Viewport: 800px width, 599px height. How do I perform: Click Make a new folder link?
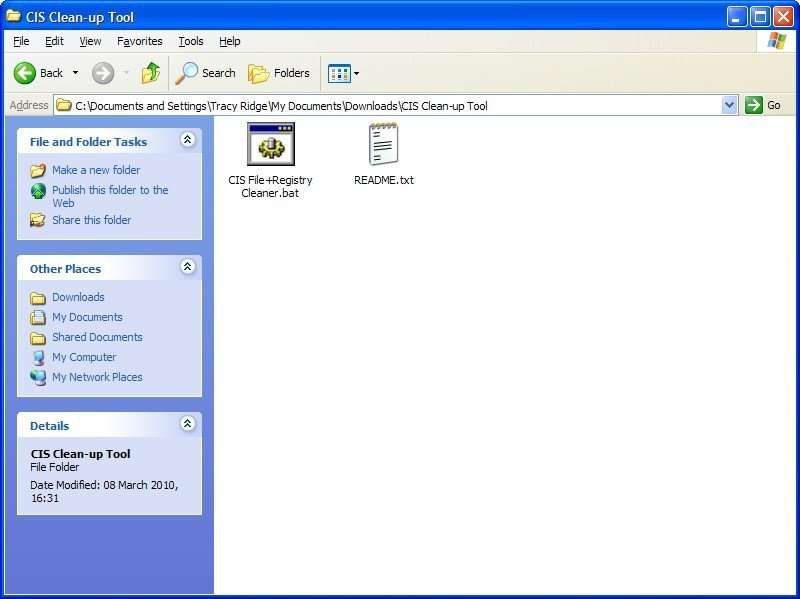pyautogui.click(x=96, y=170)
